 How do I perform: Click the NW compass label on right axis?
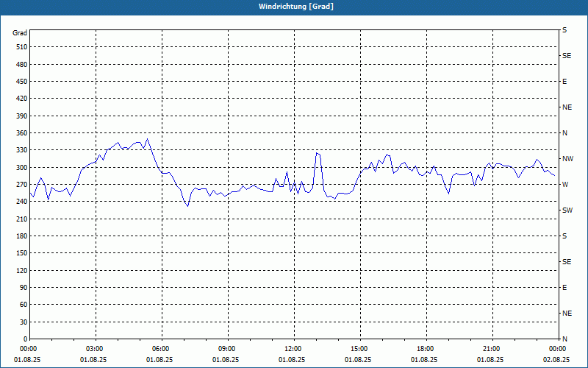567,159
